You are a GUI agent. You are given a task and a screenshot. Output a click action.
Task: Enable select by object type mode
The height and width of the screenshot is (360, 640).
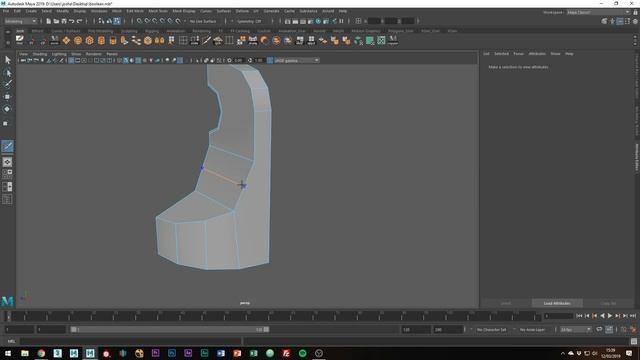click(x=109, y=21)
